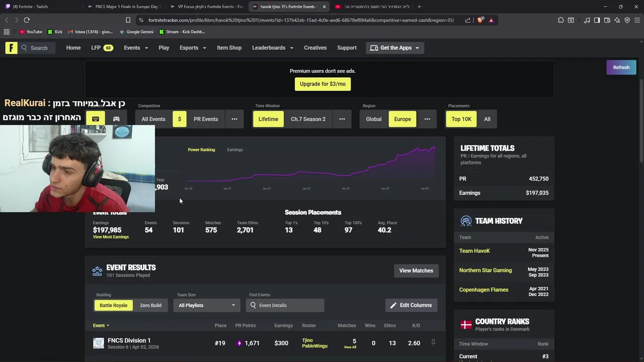Select Global region
This screenshot has height=362, width=644.
(x=374, y=119)
